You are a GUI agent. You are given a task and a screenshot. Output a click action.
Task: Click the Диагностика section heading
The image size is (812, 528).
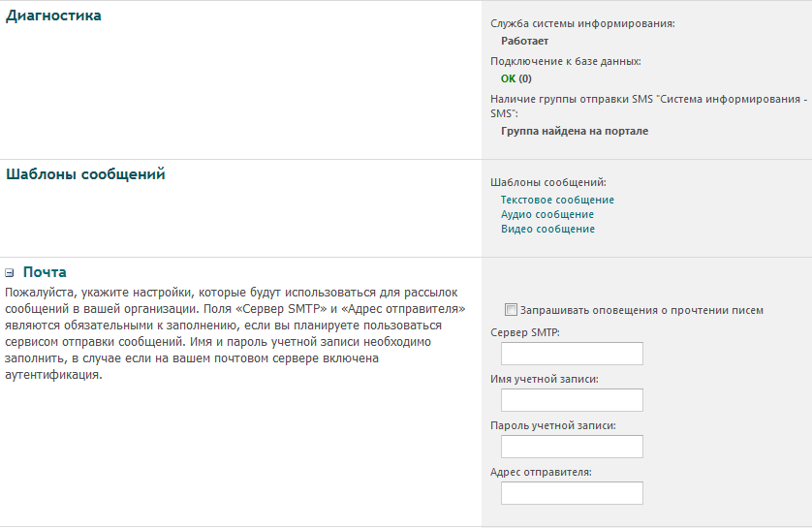pos(53,16)
